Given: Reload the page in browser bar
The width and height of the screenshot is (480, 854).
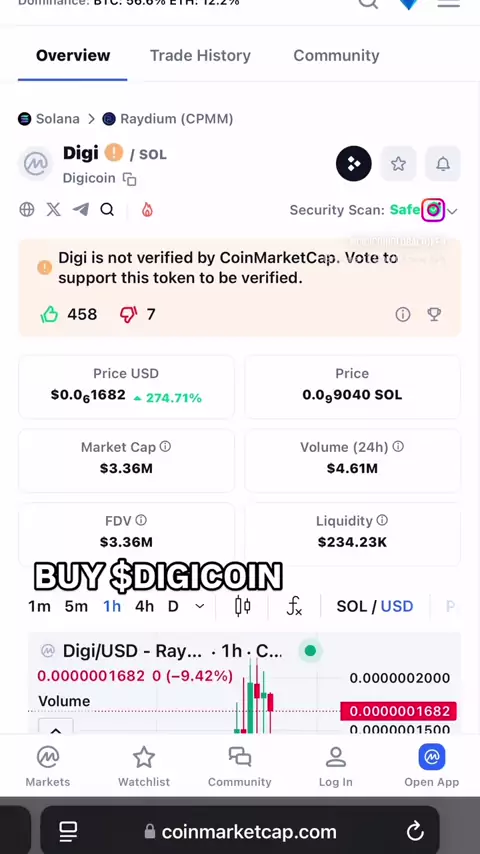Looking at the screenshot, I should [x=415, y=831].
